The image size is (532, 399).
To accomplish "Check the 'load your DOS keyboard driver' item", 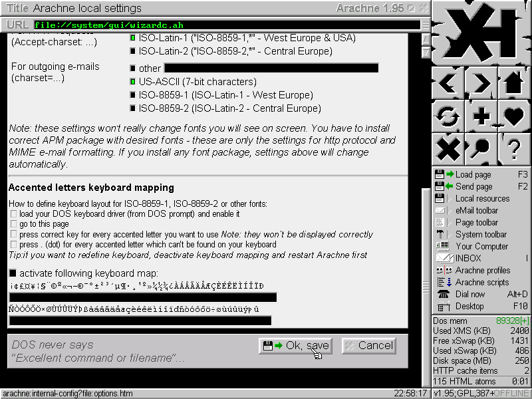I will tap(13, 213).
